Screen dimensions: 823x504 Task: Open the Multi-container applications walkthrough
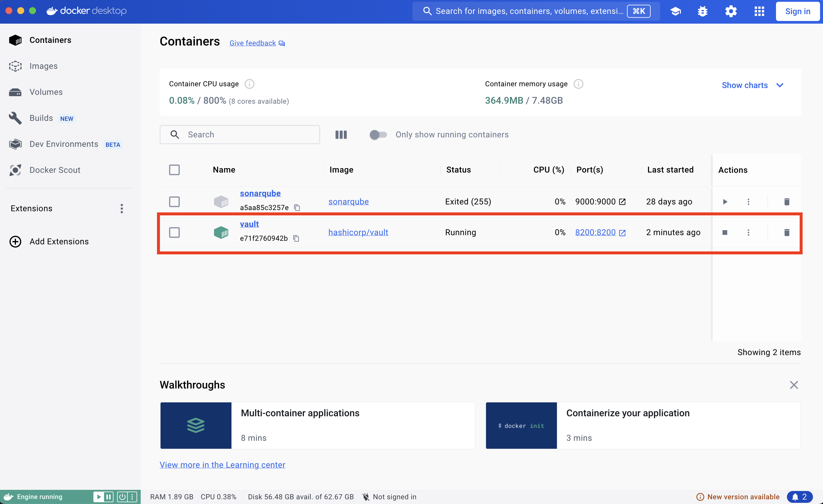coord(317,425)
